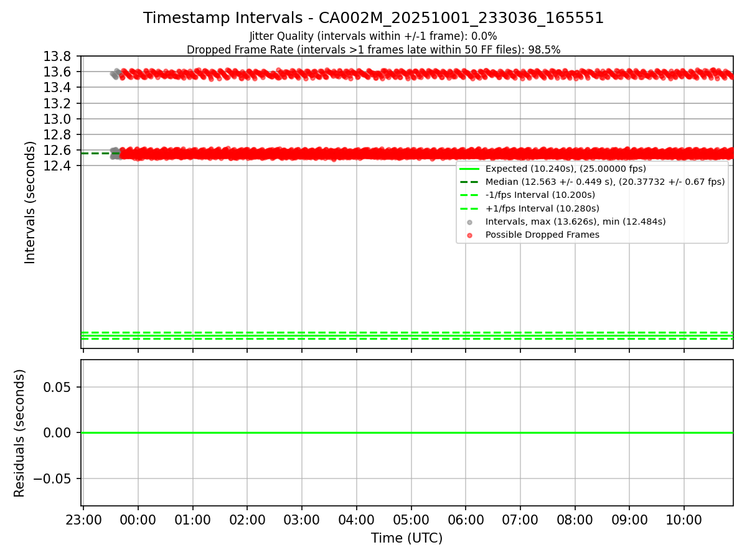Click the red Possible Dropped Frames legend marker
Image resolution: width=747 pixels, height=560 pixels.
(x=470, y=235)
